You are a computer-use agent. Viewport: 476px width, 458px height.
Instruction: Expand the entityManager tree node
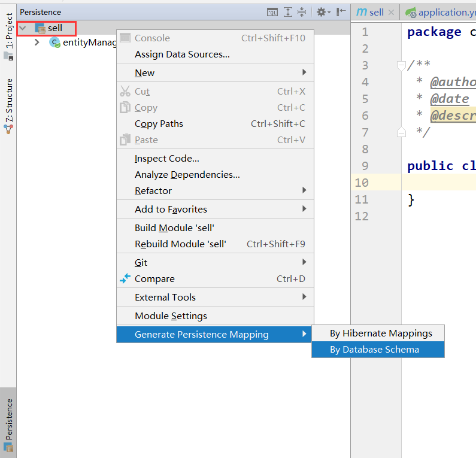click(x=37, y=43)
